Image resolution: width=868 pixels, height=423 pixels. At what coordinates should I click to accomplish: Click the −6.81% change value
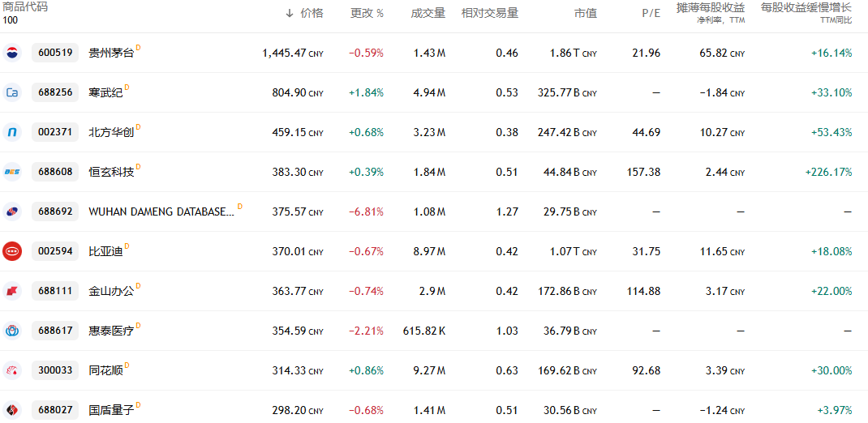click(x=366, y=211)
